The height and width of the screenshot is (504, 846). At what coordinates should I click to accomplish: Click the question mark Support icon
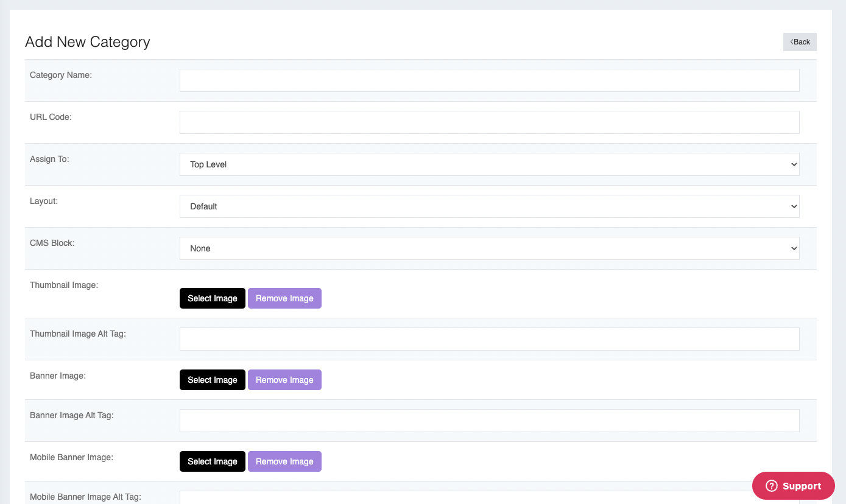click(772, 486)
